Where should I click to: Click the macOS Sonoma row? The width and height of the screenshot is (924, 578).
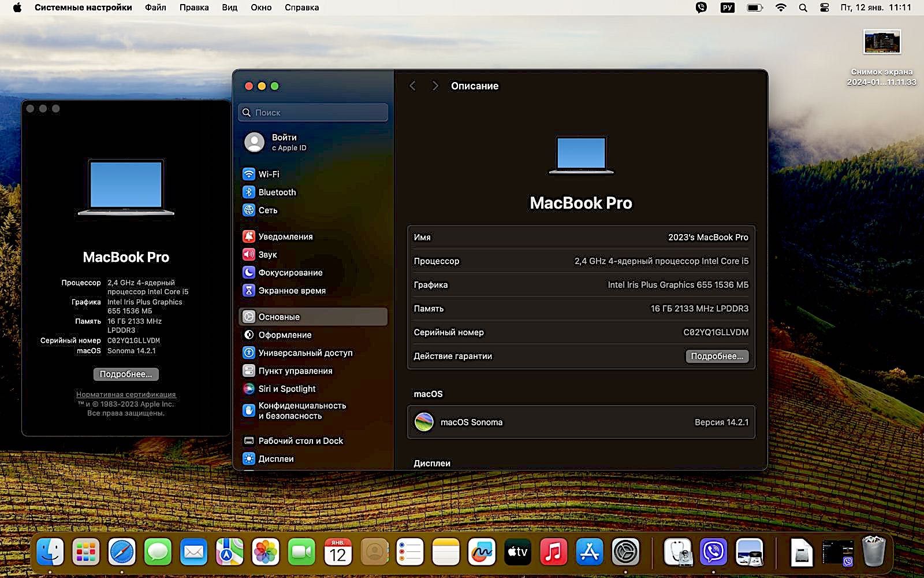581,422
